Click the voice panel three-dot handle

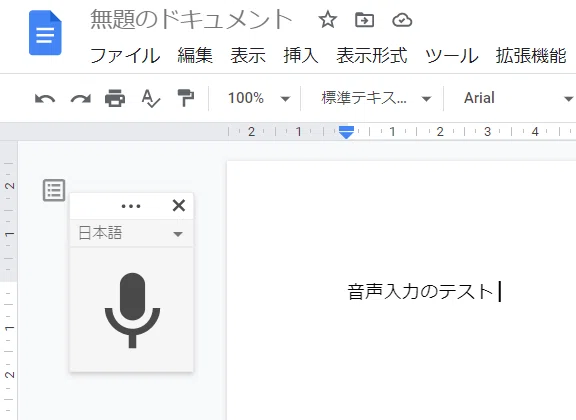pyautogui.click(x=131, y=206)
